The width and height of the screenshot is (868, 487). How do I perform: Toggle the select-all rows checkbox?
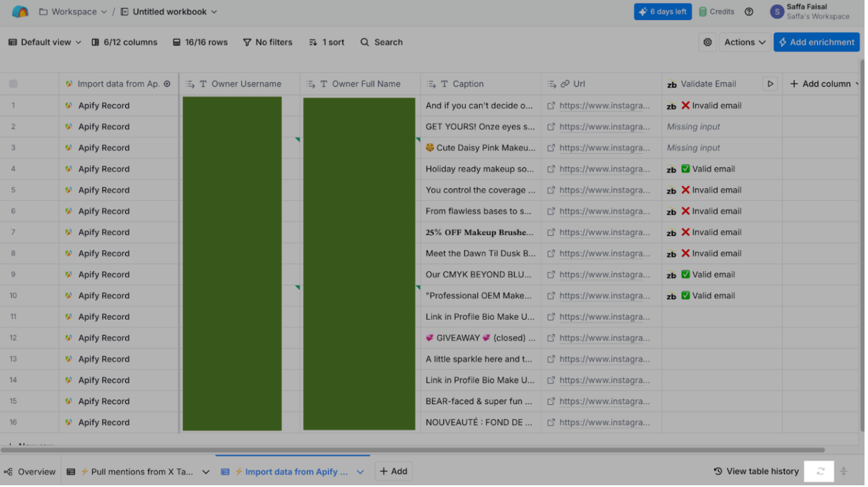[13, 84]
